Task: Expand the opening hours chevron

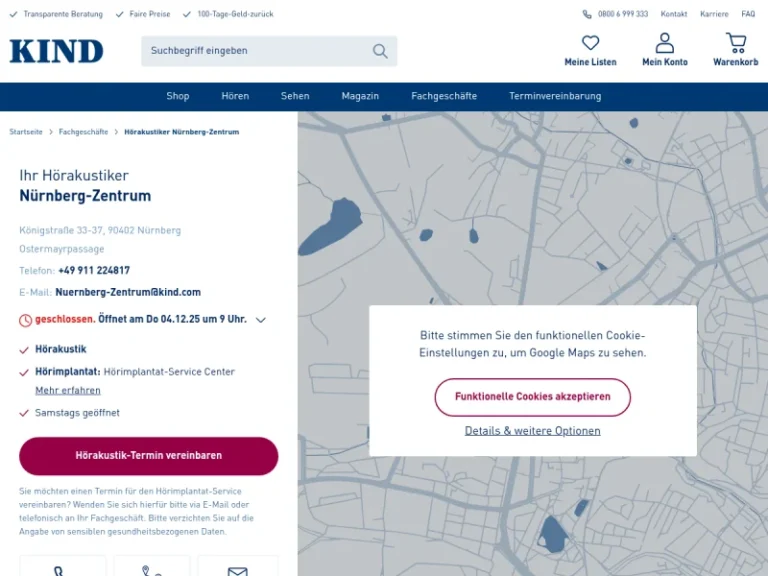Action: point(261,320)
